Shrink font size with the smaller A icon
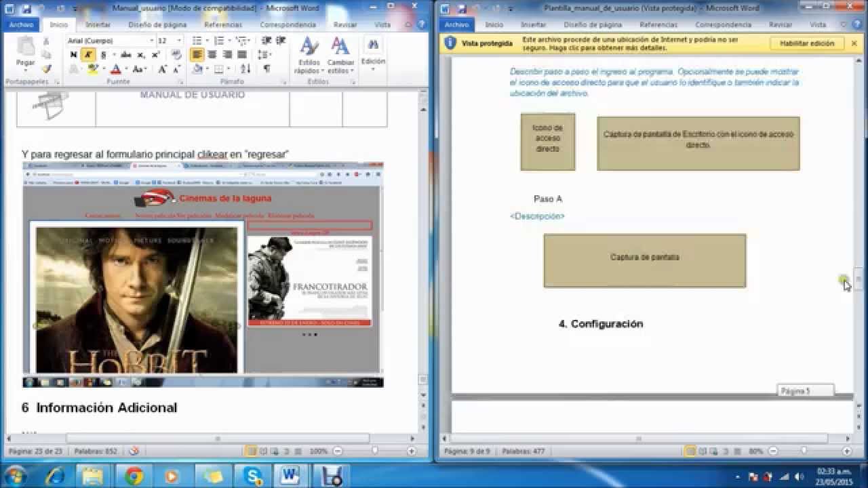The width and height of the screenshot is (868, 488). pos(177,69)
